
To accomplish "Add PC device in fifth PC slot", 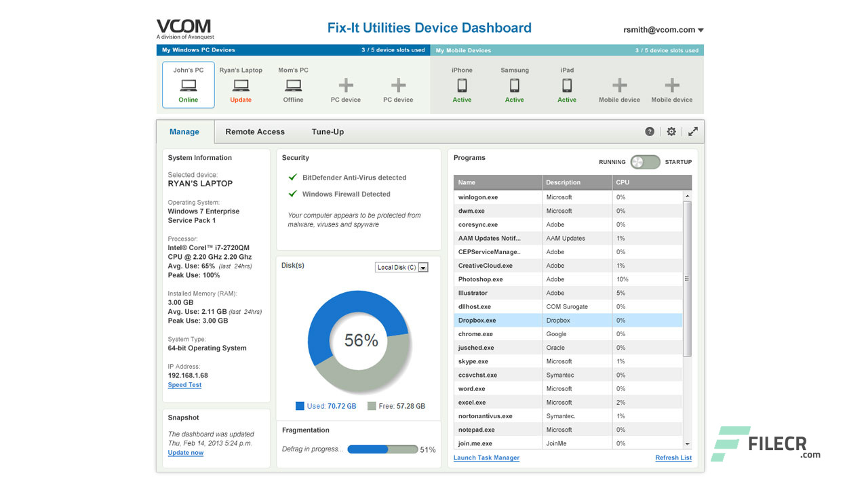I will click(x=398, y=85).
